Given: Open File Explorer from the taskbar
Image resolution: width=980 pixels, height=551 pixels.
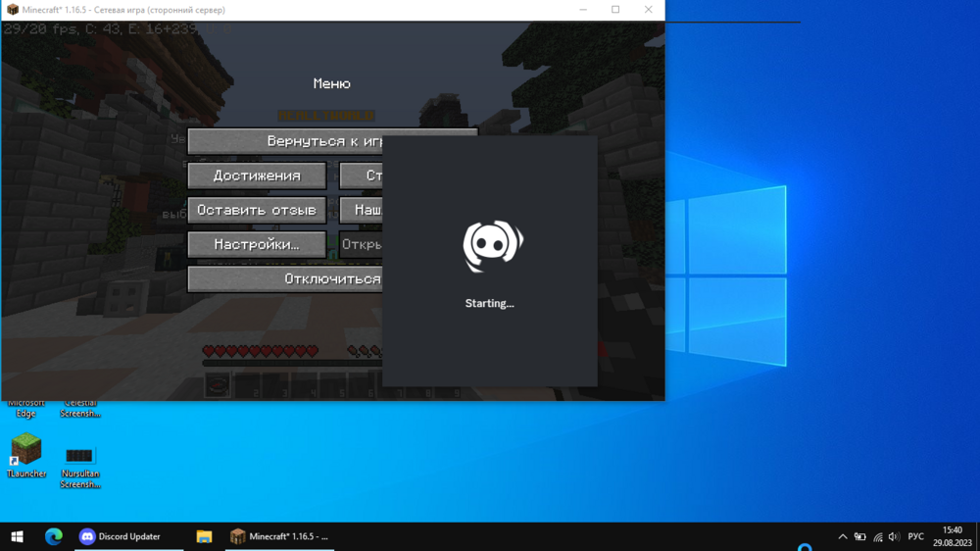Looking at the screenshot, I should pyautogui.click(x=204, y=536).
